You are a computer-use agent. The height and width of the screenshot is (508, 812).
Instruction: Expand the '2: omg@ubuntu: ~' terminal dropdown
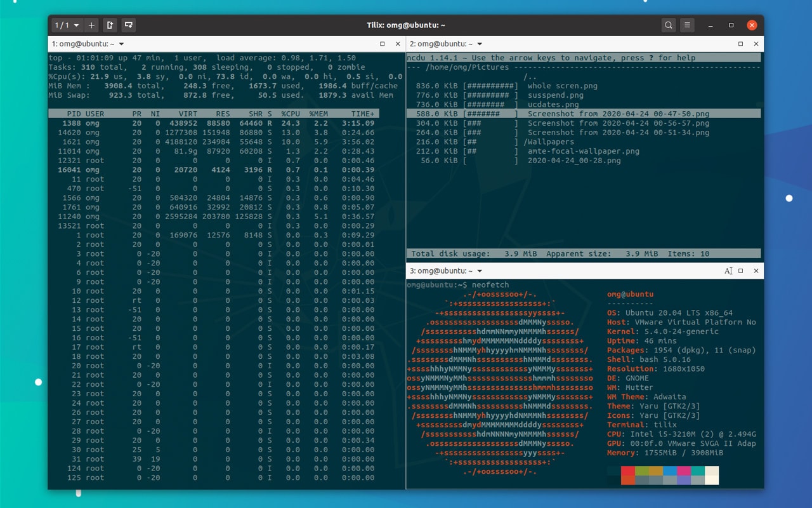click(x=480, y=44)
